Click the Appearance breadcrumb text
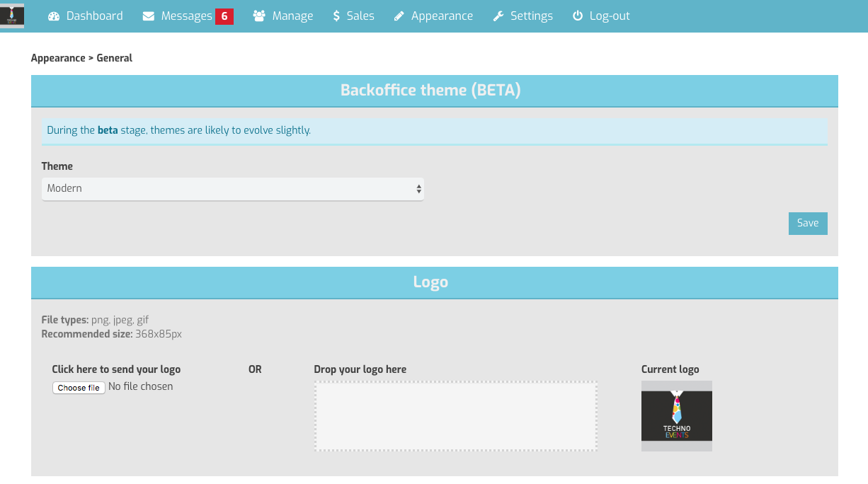This screenshot has width=868, height=484. point(58,58)
